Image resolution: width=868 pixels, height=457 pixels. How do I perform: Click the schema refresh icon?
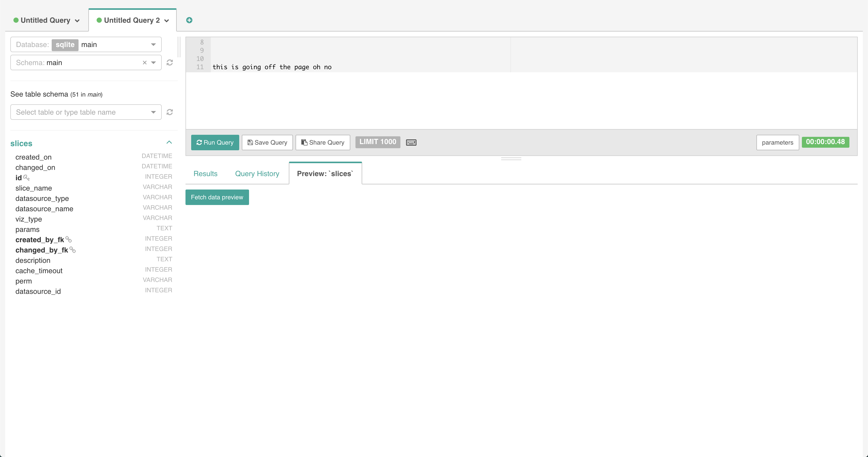169,63
